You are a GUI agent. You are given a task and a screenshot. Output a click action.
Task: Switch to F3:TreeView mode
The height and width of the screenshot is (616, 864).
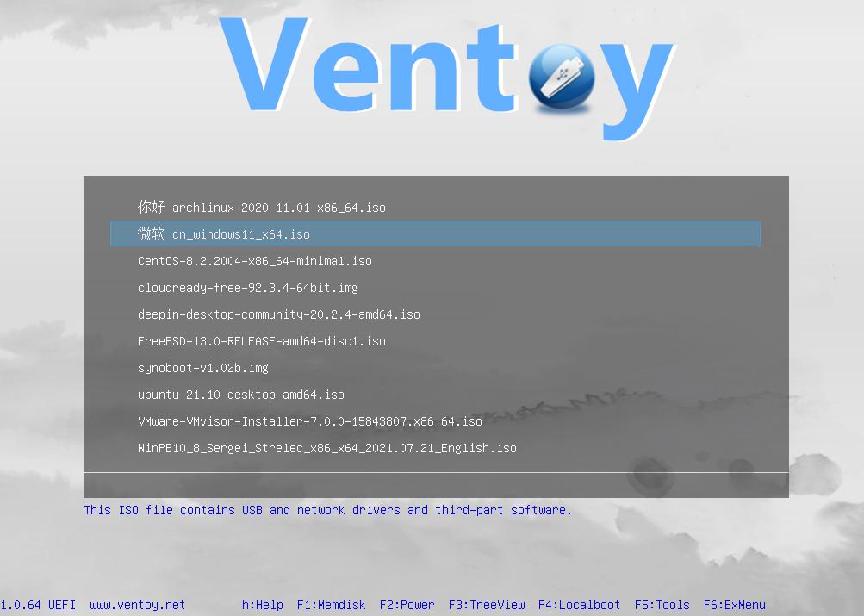486,605
